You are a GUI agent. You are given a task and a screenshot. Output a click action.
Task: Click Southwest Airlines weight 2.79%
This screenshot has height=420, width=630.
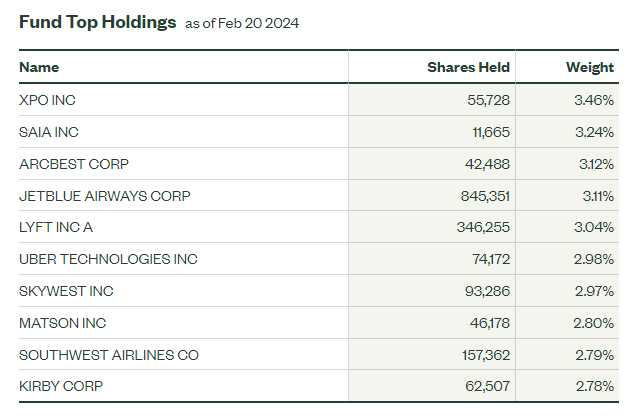[x=591, y=355]
